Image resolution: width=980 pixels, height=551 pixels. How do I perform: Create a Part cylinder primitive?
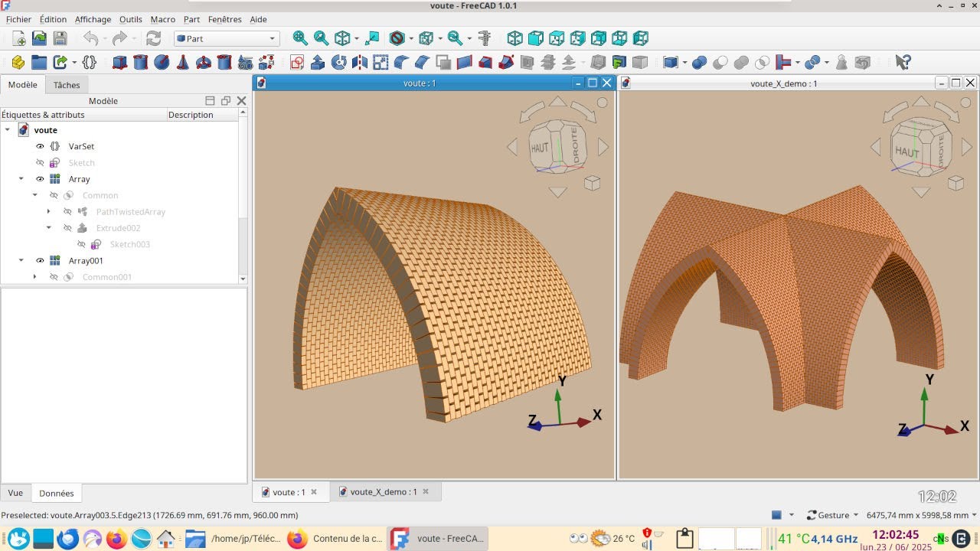click(x=140, y=62)
